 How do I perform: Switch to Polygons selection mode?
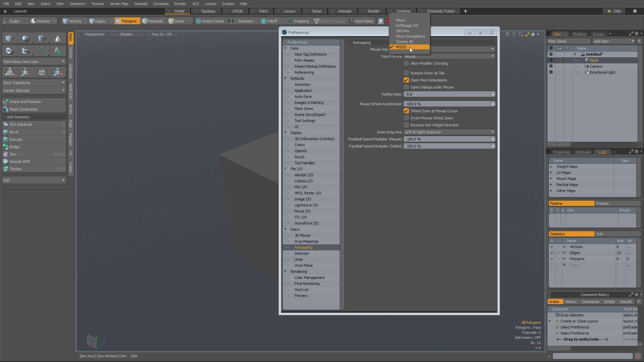pos(127,21)
